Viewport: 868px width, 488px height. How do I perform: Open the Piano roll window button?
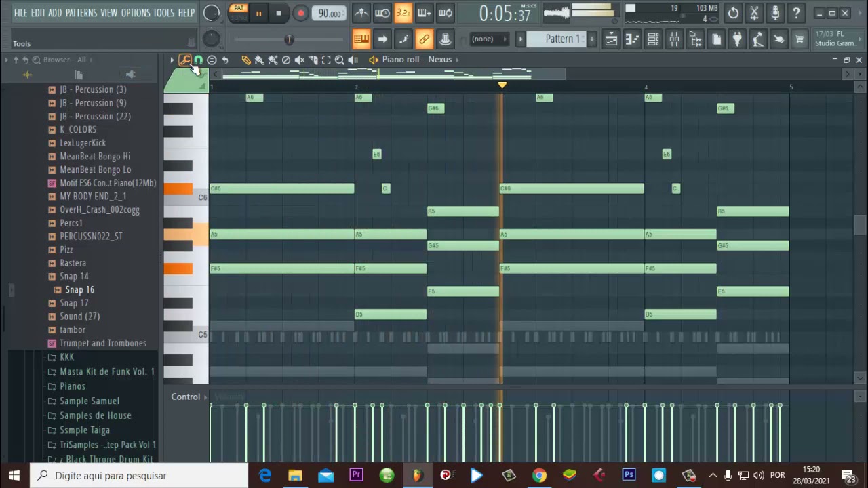click(632, 39)
